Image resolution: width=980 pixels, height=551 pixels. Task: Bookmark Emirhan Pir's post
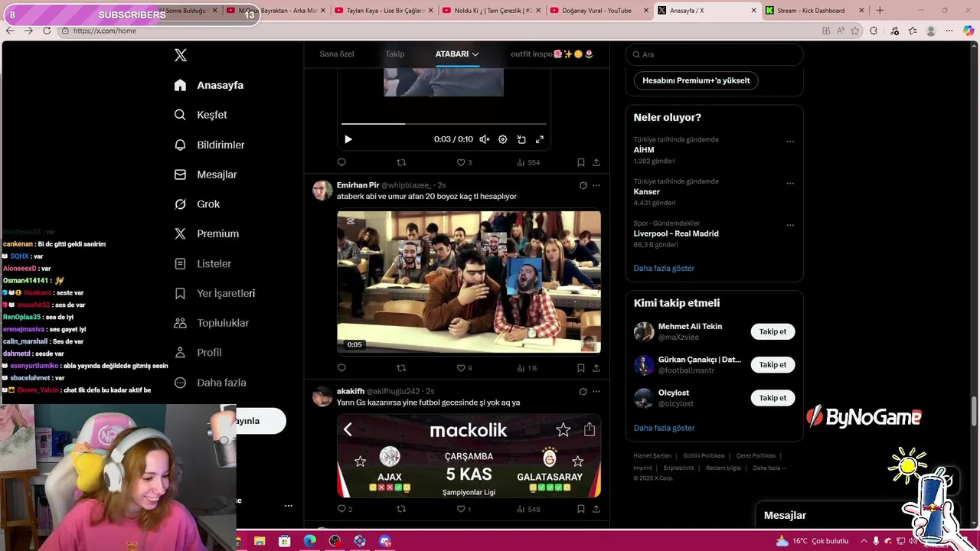pos(581,368)
